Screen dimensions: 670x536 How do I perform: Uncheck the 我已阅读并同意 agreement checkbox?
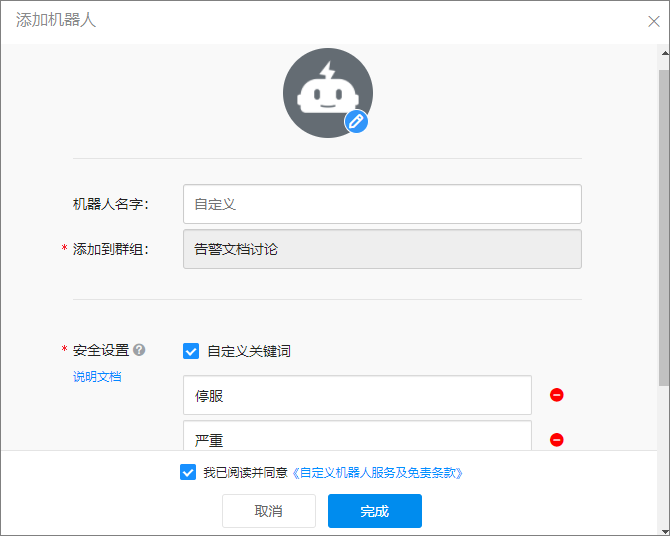coord(188,473)
